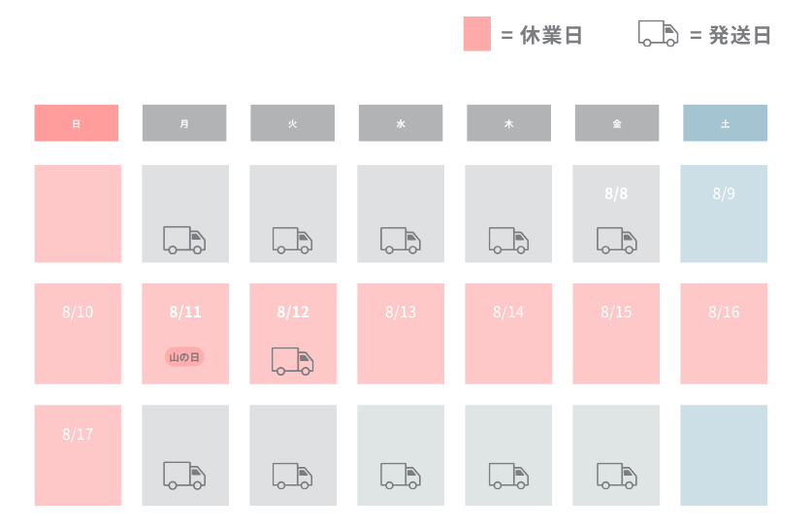Select the 8/13 closed-day cell
This screenshot has height=529, width=812.
point(401,334)
